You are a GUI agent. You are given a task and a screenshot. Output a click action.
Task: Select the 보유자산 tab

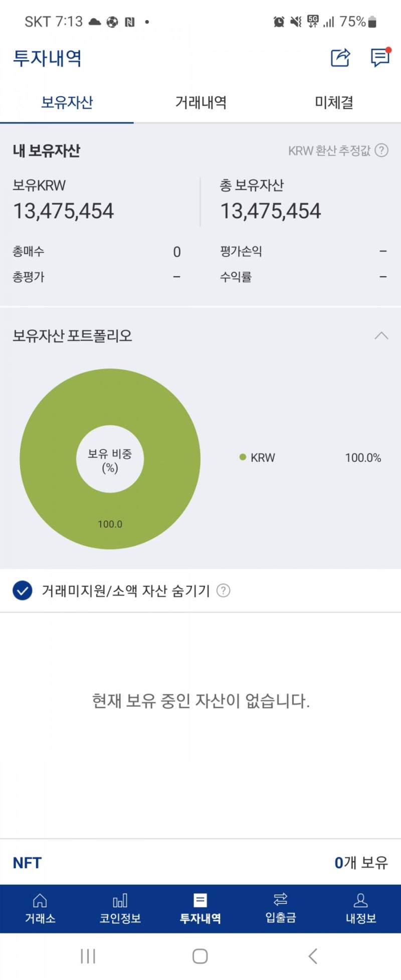pos(67,102)
